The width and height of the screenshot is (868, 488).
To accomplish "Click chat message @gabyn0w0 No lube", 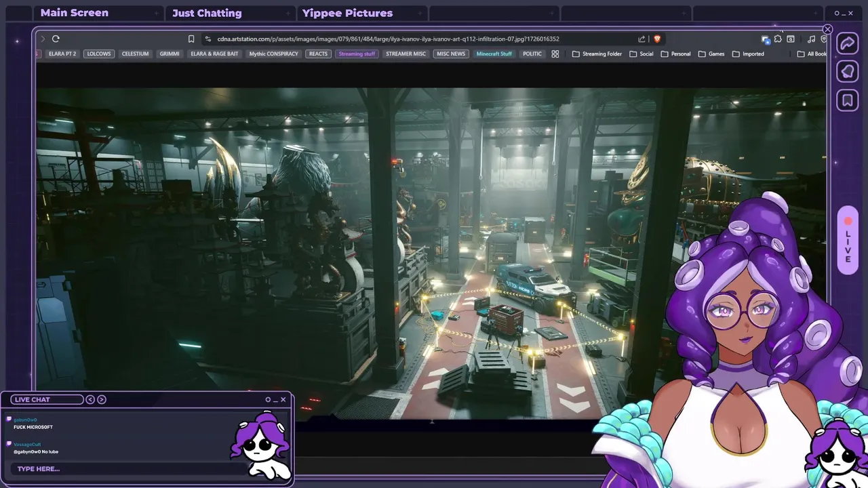I will (x=36, y=451).
